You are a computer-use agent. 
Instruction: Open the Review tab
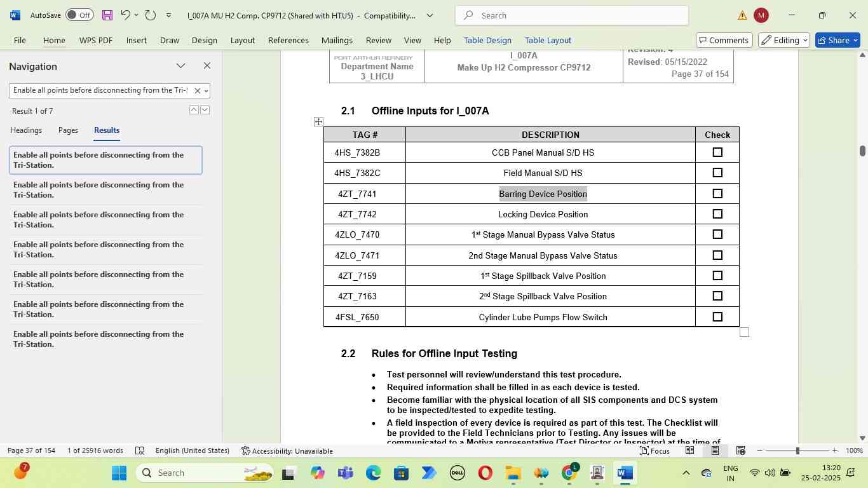(x=378, y=40)
